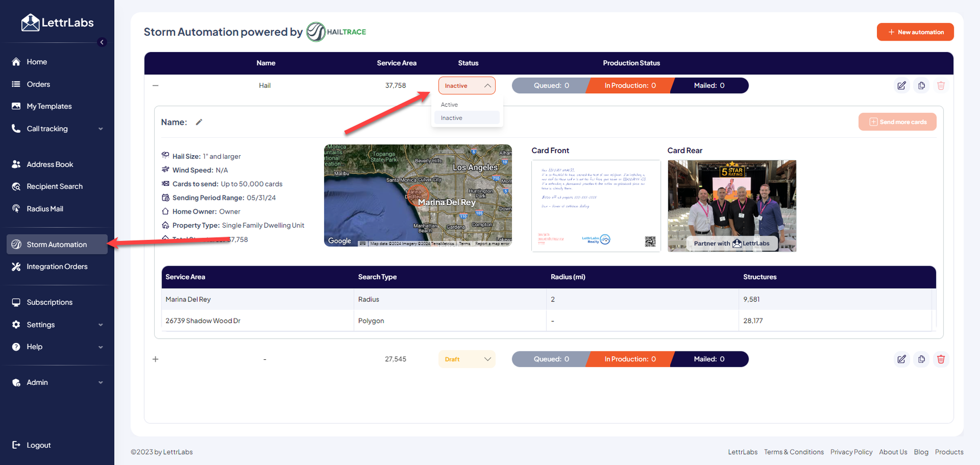This screenshot has width=980, height=465.
Task: Open the Privacy Policy footer link
Action: pos(851,452)
